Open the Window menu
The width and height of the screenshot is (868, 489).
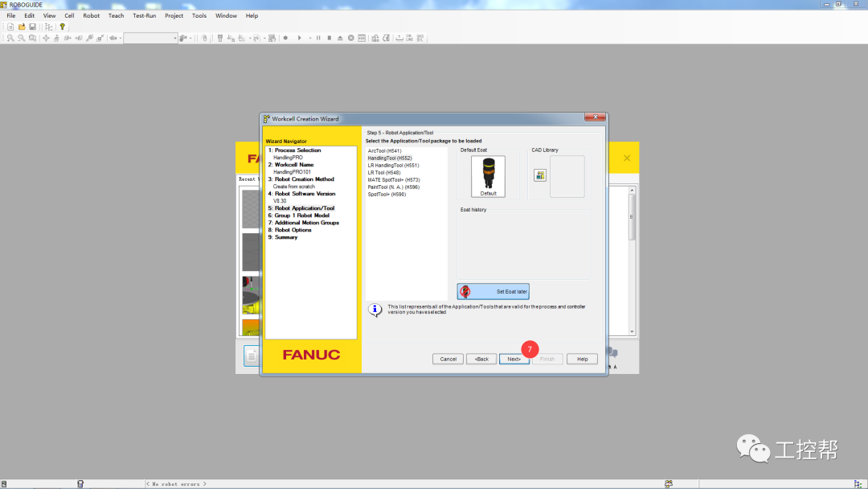click(x=226, y=15)
